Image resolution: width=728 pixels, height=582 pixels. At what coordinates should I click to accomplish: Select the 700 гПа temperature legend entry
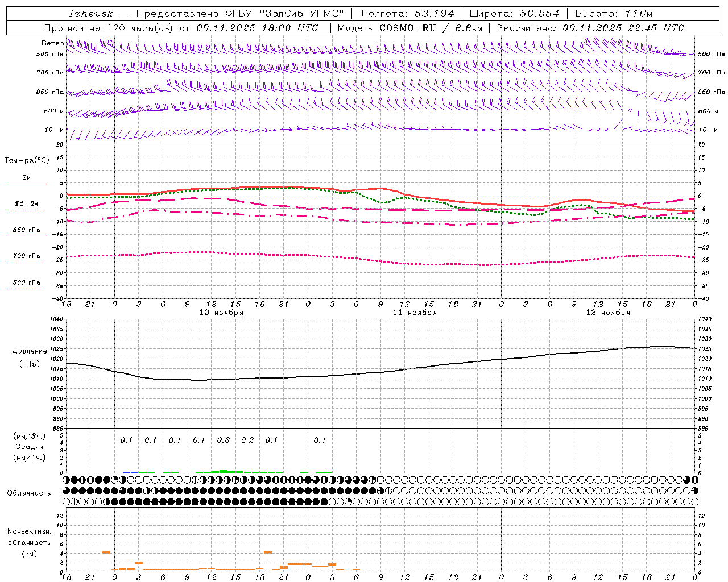pos(26,256)
